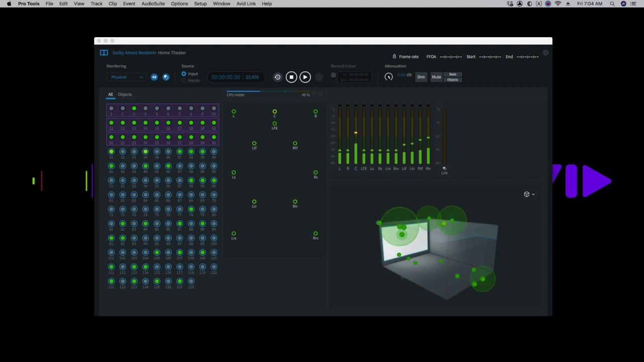Open the Track menu

pos(97,4)
